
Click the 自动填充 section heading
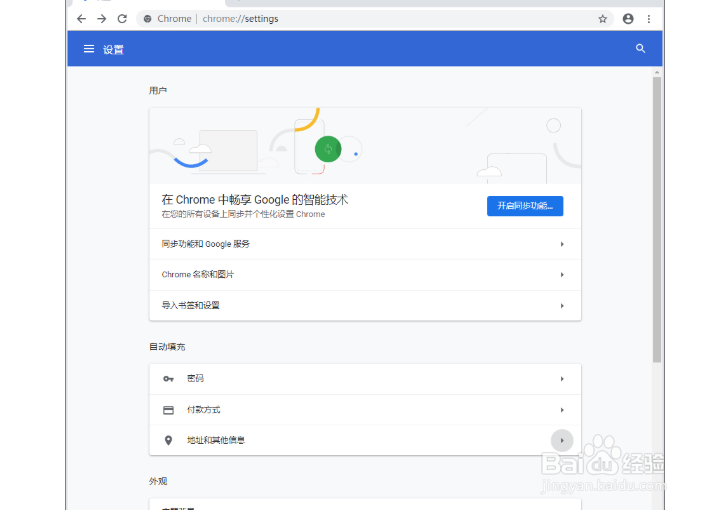click(167, 347)
